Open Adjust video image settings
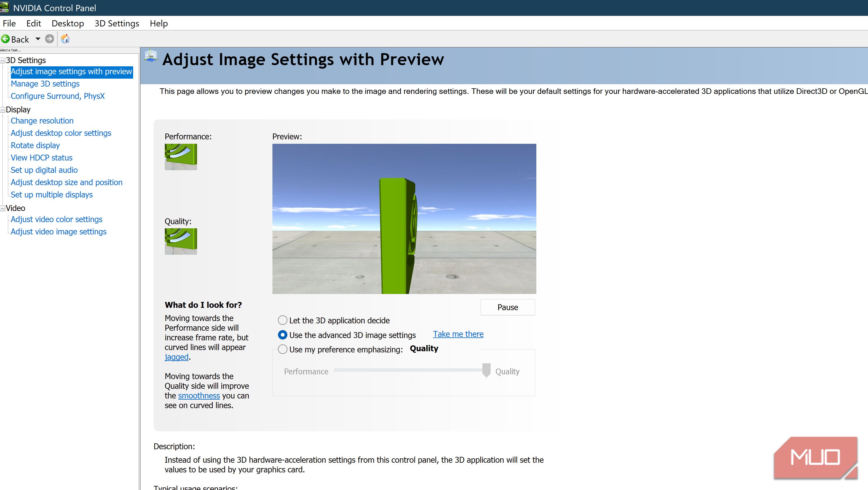Screen dimensions: 868x490 59,232
